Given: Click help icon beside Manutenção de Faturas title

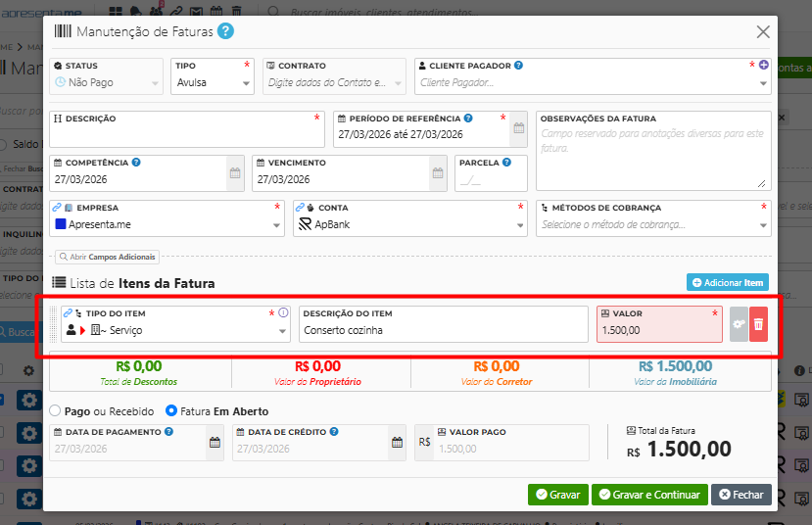Looking at the screenshot, I should (225, 31).
